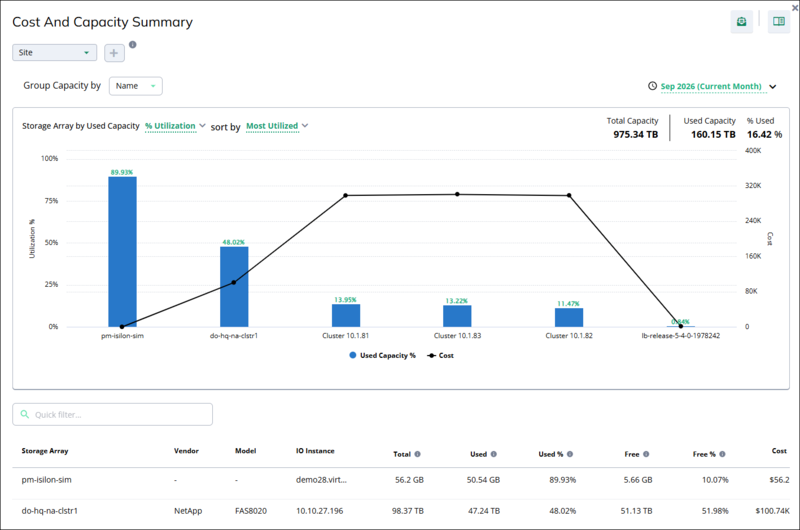Toggle the Cost legend entry
The image size is (800, 530).
(441, 356)
